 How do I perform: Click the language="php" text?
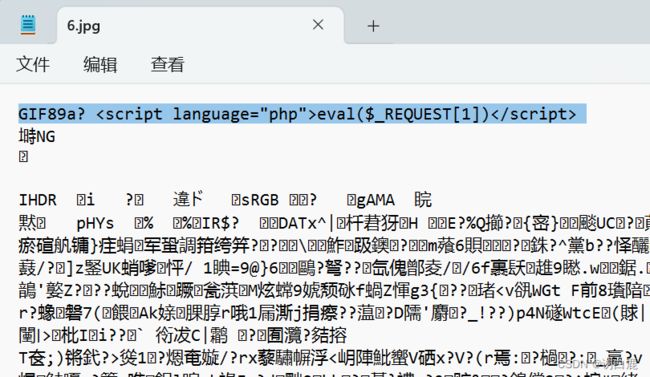tap(239, 114)
